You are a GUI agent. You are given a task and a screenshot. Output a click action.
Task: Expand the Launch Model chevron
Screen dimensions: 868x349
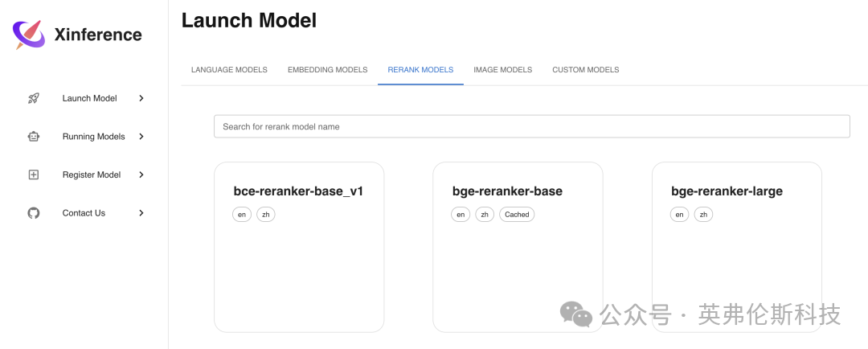pyautogui.click(x=141, y=98)
